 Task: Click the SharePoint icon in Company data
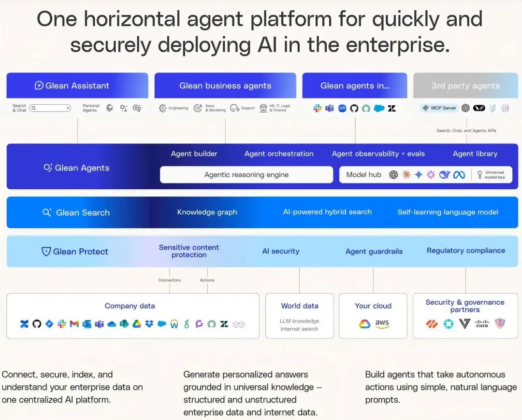124,324
